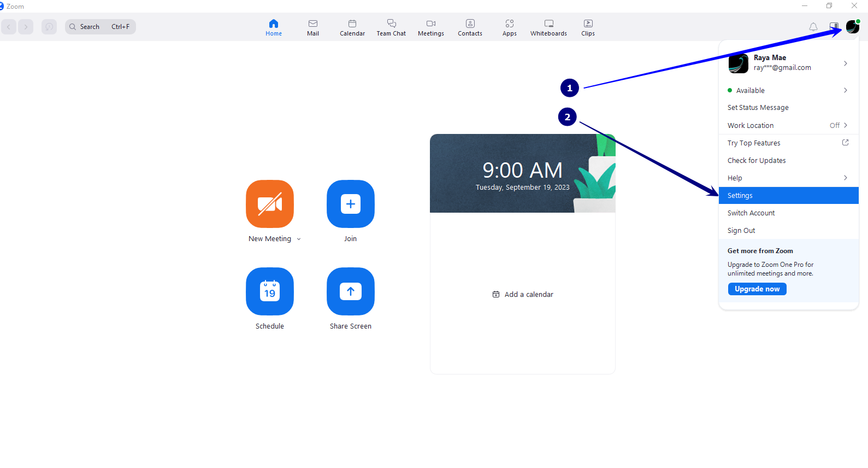
Task: Click the panel icon beside the bell
Action: [834, 26]
